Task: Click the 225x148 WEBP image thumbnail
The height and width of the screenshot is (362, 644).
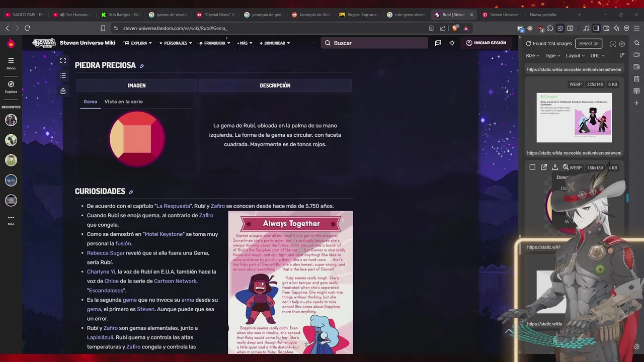Action: (574, 118)
